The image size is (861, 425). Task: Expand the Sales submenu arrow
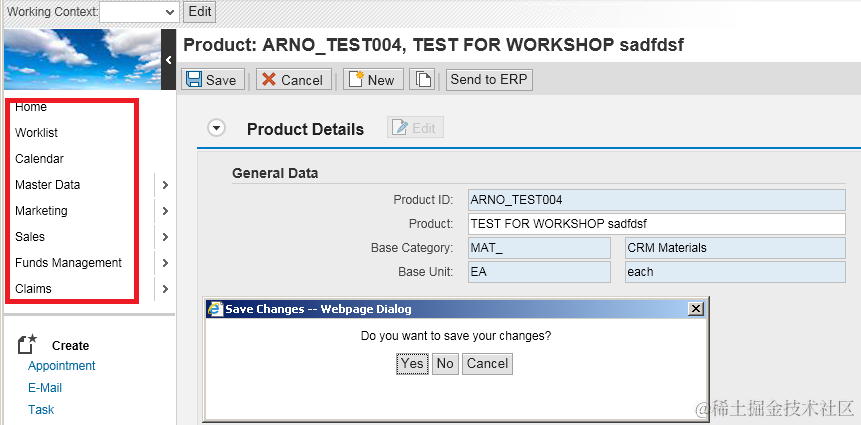click(x=164, y=237)
